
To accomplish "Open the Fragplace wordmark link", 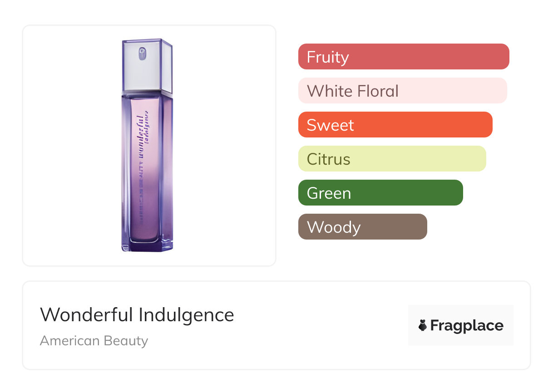I will pyautogui.click(x=467, y=326).
